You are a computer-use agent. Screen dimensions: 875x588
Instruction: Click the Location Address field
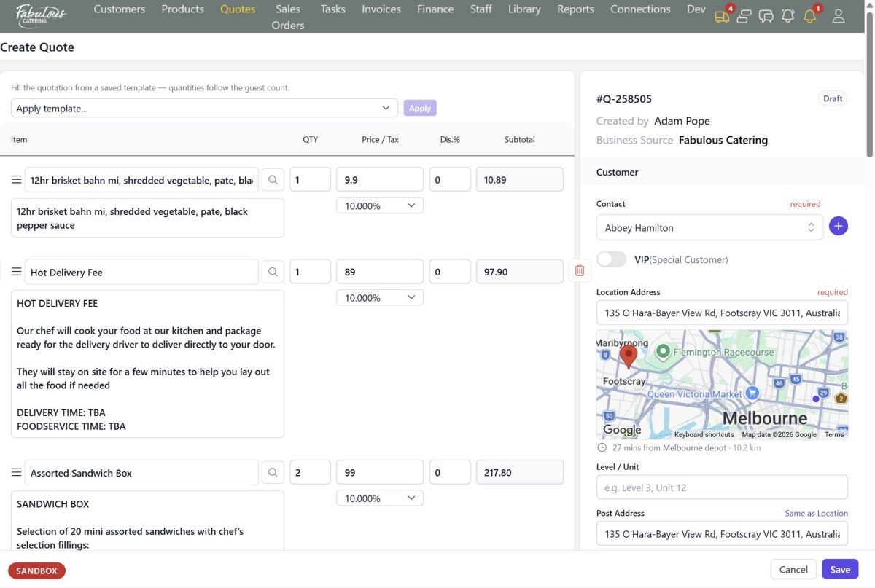(722, 313)
